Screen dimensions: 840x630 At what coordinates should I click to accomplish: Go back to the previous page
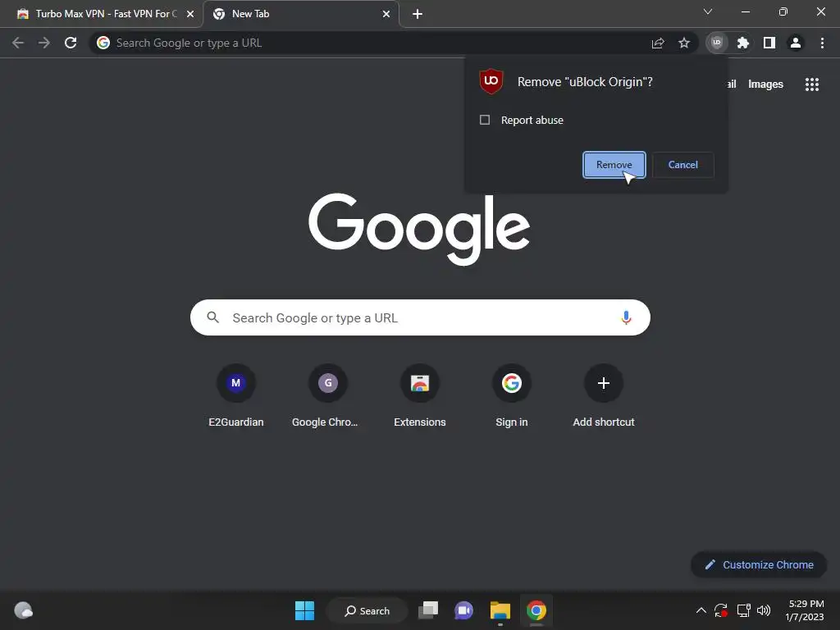pos(18,43)
